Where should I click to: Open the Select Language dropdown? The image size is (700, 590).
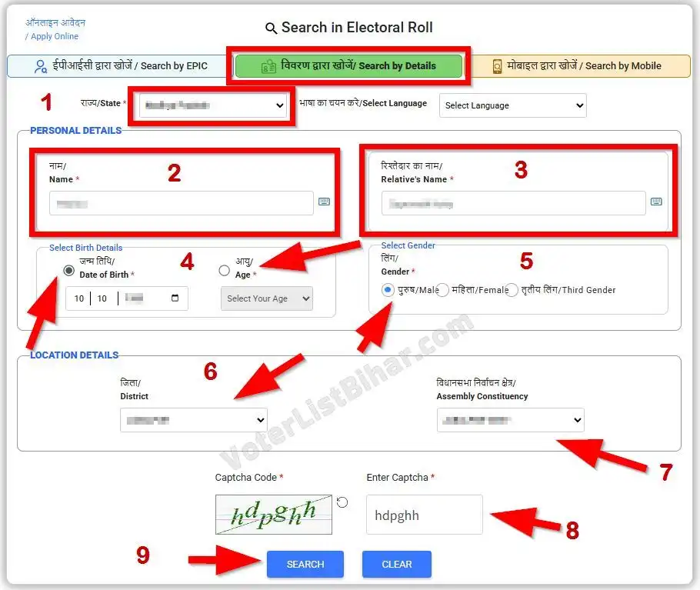[x=512, y=105]
